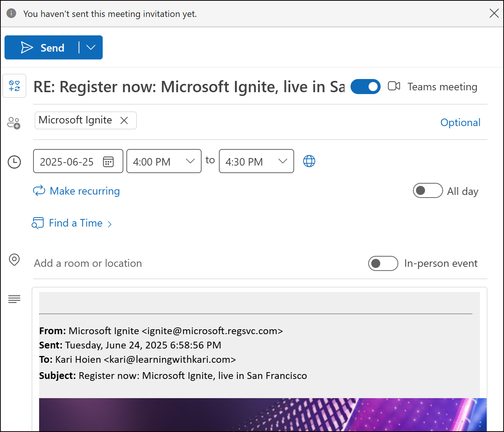Click the clock time icon

14,162
